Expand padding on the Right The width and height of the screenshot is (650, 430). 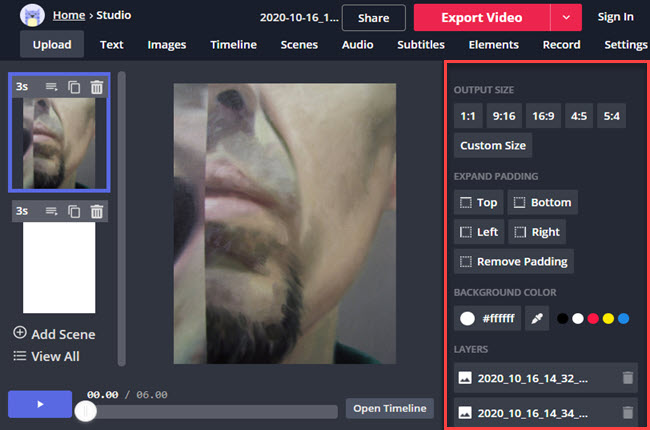[x=537, y=232]
